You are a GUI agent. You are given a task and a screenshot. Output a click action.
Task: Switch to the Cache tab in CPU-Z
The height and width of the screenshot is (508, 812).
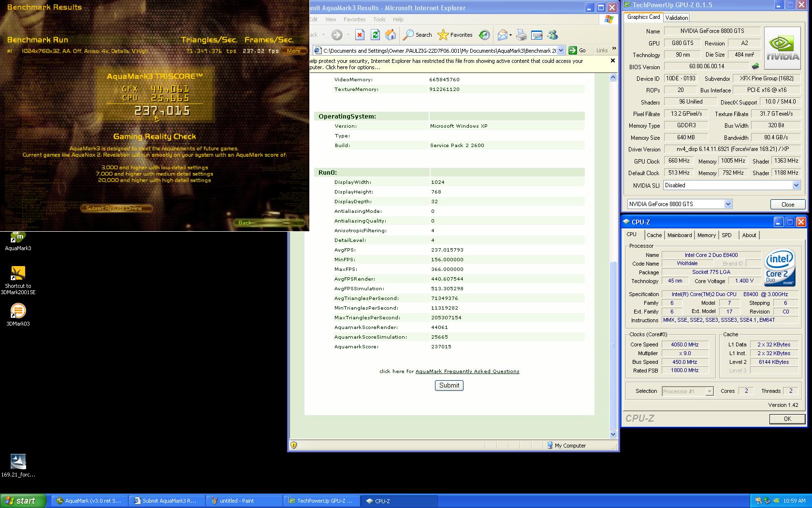click(654, 235)
